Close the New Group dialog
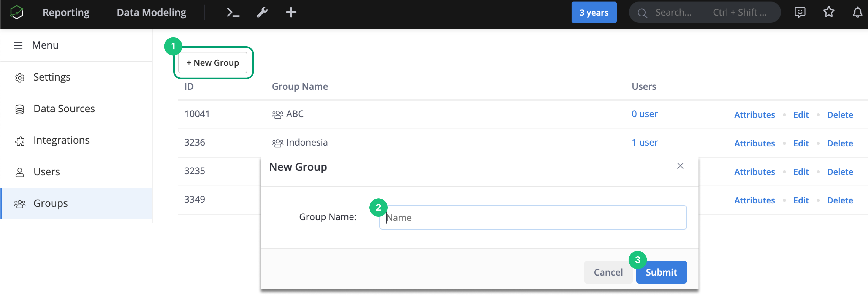 [680, 166]
